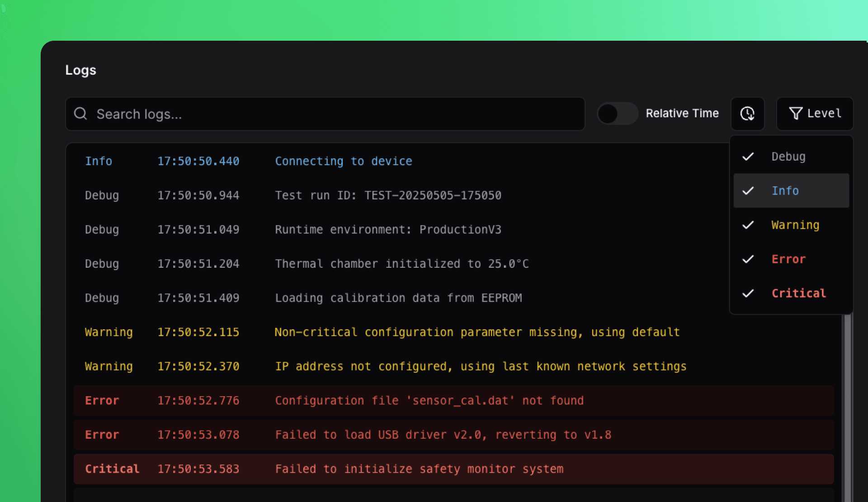This screenshot has width=868, height=502.
Task: Click the filter funnel icon on Level button
Action: click(796, 114)
